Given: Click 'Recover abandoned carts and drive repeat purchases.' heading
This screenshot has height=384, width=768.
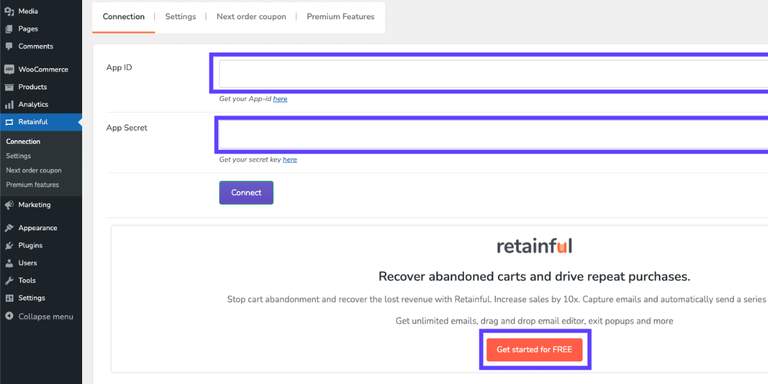Looking at the screenshot, I should click(534, 277).
